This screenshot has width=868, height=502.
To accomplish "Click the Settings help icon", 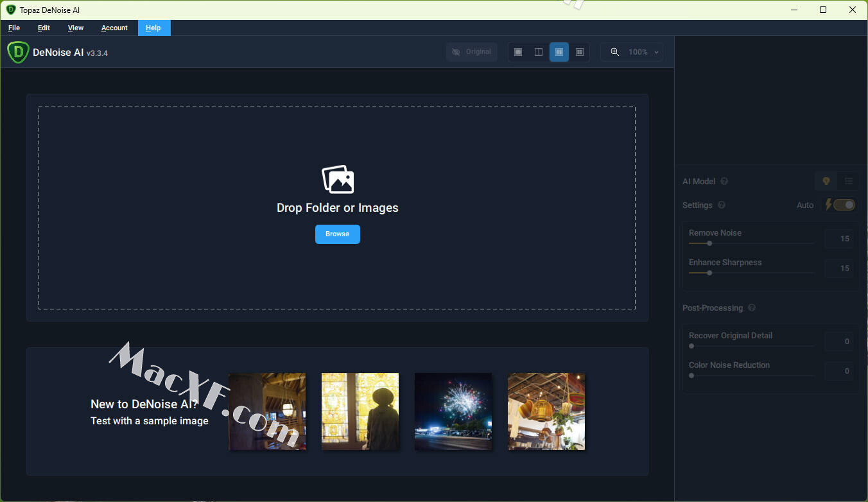I will (721, 205).
